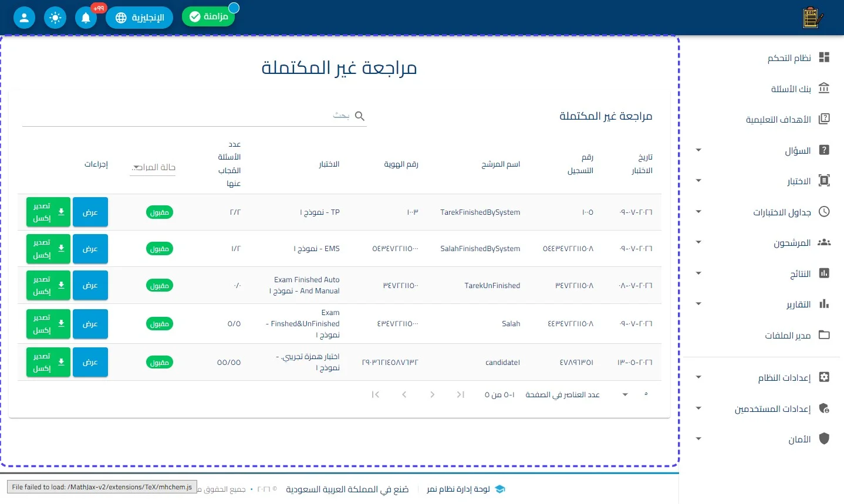Viewport: 844px width, 504px height.
Task: Click the الاختبار sidebar icon
Action: 824,181
